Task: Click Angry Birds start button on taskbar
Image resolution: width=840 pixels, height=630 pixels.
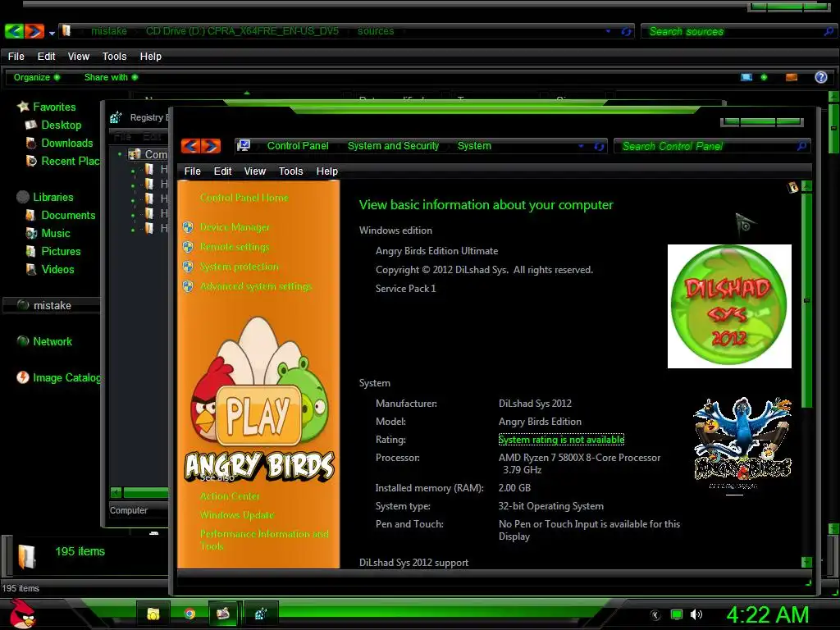Action: tap(22, 614)
